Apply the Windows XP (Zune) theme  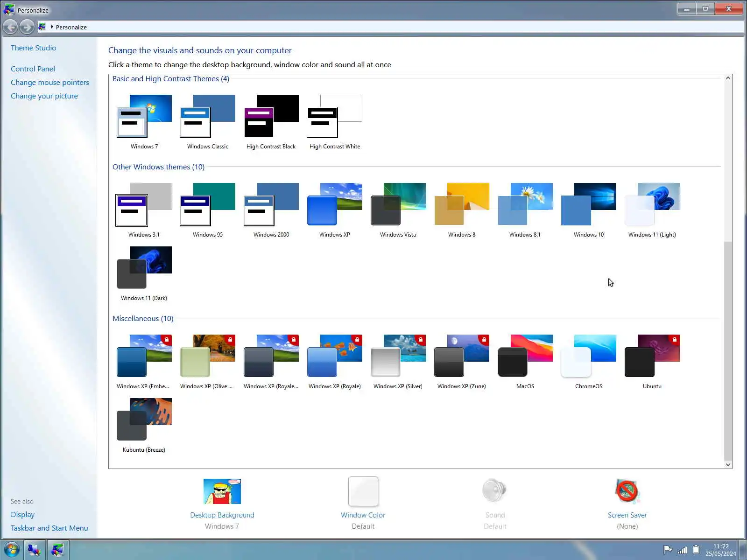462,362
